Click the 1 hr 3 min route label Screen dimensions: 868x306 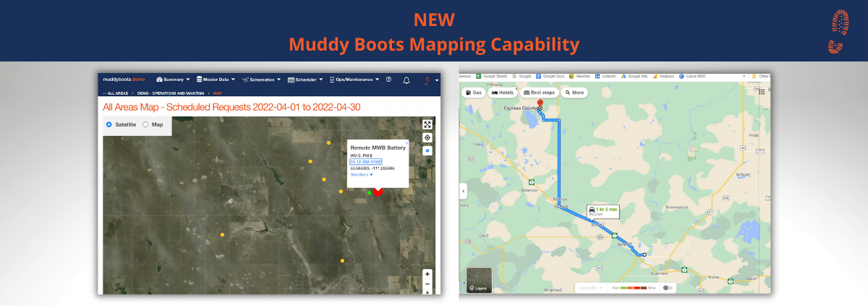click(603, 211)
